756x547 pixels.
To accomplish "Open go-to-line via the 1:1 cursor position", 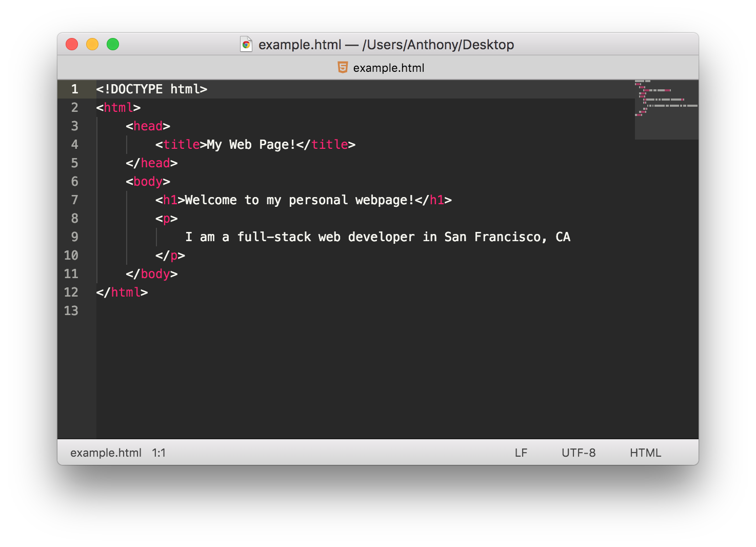I will pos(158,453).
